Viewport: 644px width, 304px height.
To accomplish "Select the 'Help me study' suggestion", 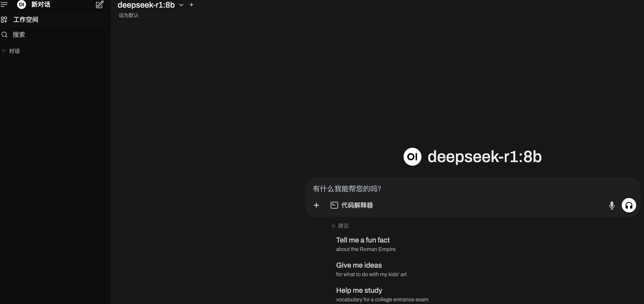I will [x=359, y=290].
